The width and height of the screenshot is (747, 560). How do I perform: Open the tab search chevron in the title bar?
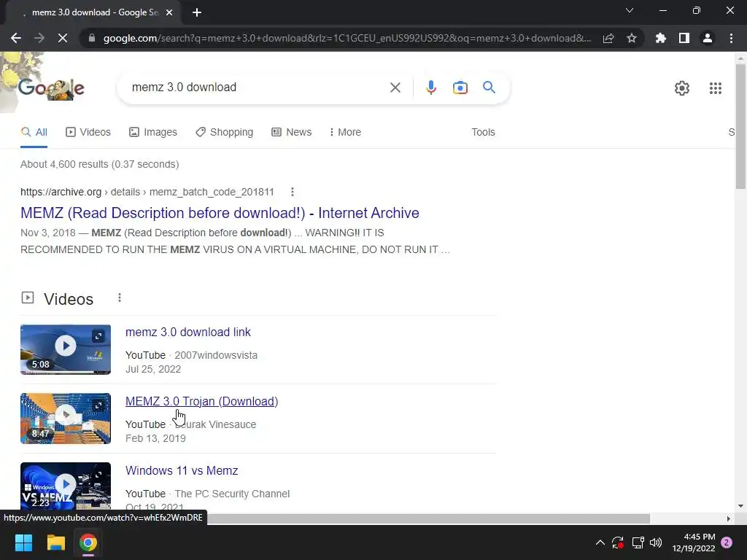(630, 10)
